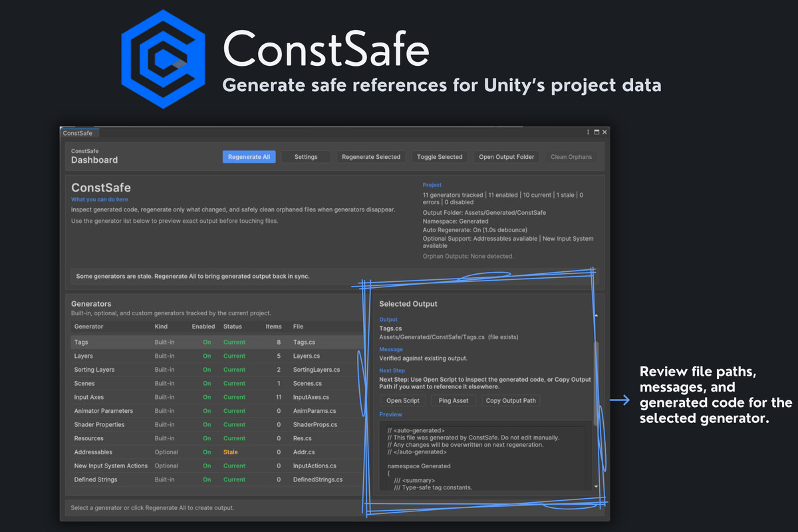Click the Project section heading
The height and width of the screenshot is (532, 798).
[x=432, y=185]
